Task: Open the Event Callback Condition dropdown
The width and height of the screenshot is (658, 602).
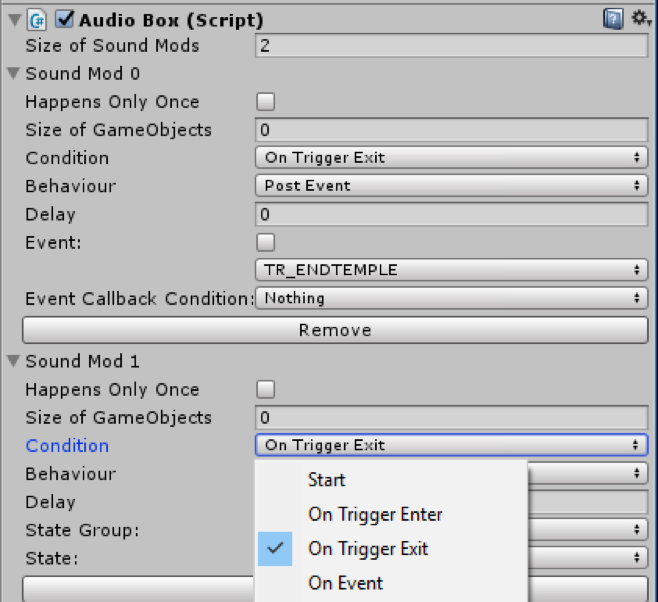Action: click(452, 298)
